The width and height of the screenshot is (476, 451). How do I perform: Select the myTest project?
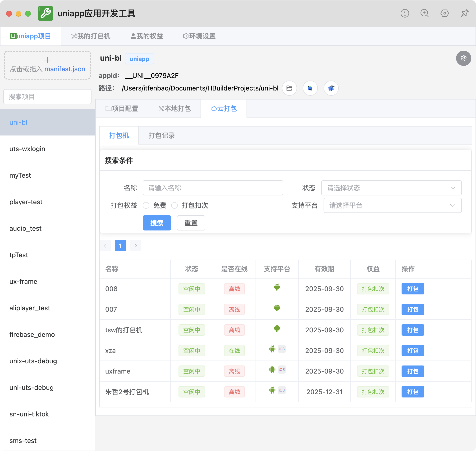tap(47, 176)
